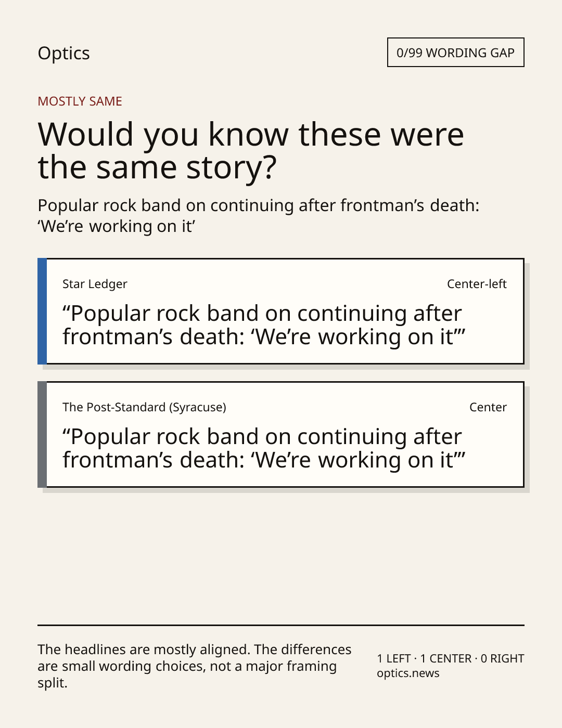Open the Star Ledger headline card

pos(281,311)
